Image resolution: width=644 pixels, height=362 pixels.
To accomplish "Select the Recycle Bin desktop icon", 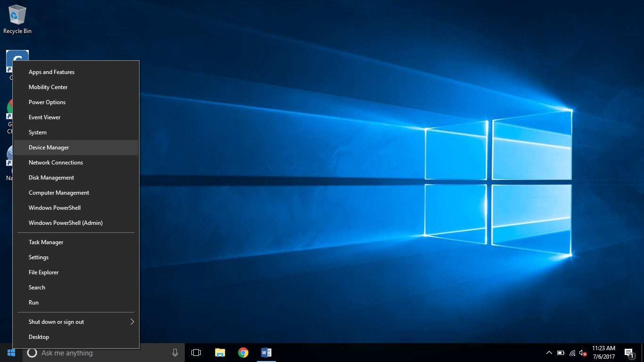I will coord(17,19).
